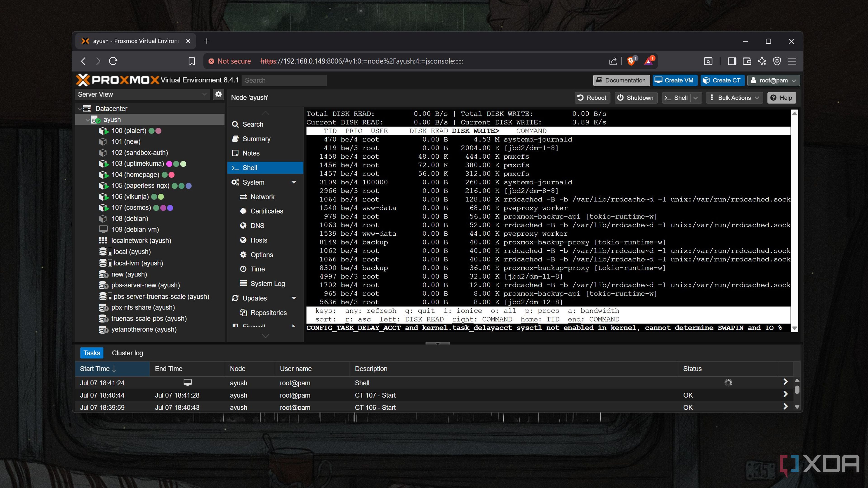Open the Brave VPN shield icon

[777, 61]
